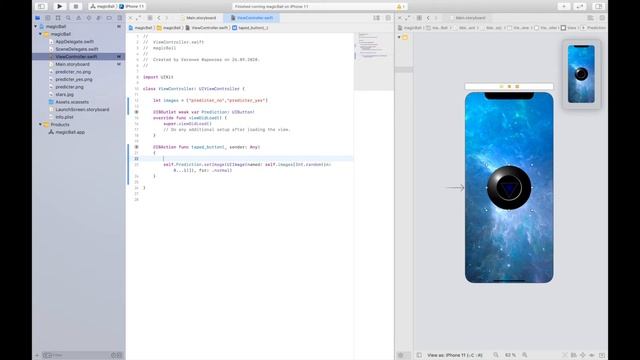Click Prediction item in storyboard jump bar

[x=594, y=28]
